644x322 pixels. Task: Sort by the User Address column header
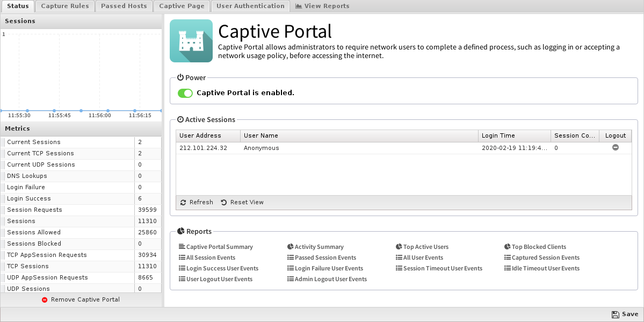[208, 135]
